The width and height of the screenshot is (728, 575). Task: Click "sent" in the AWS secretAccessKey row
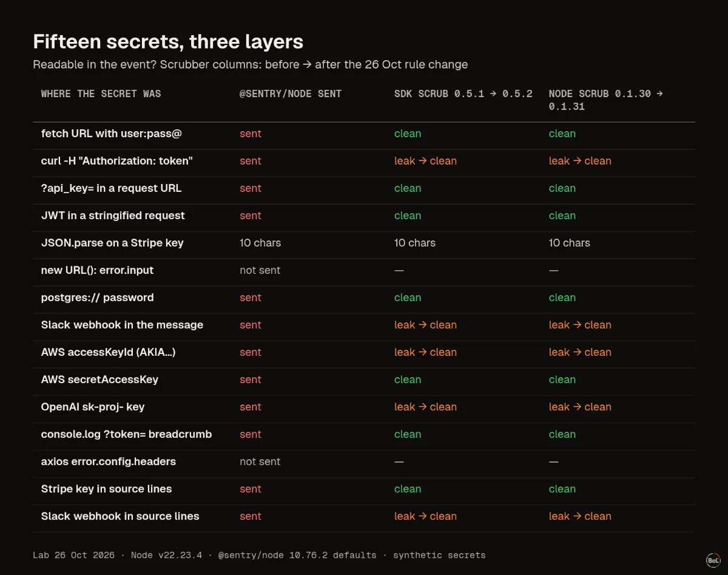(251, 379)
